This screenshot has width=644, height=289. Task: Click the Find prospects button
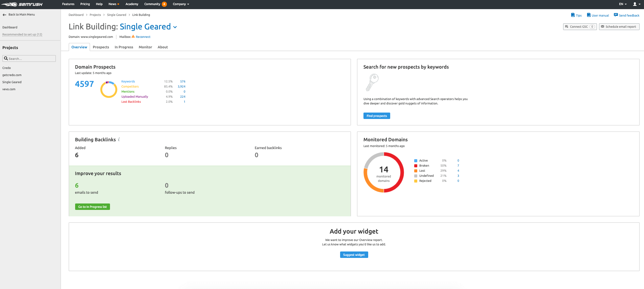pos(377,116)
